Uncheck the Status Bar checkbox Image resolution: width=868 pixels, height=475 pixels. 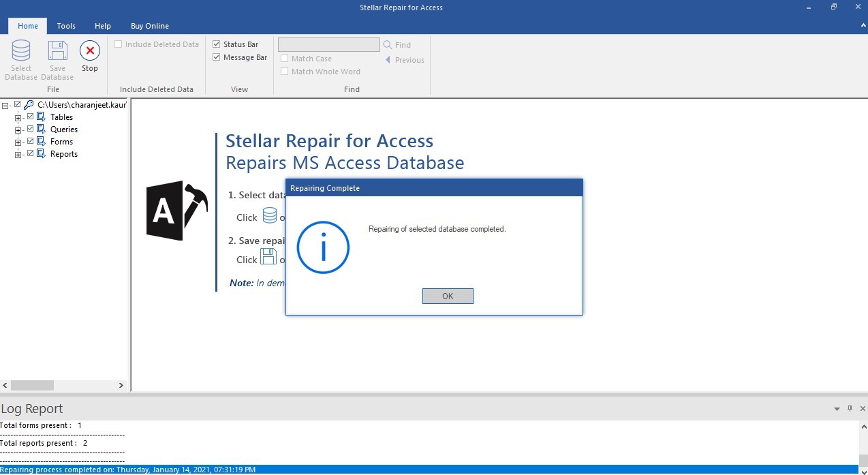click(x=216, y=44)
